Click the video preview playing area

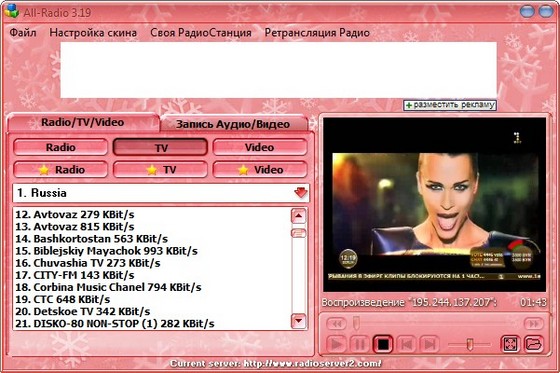point(434,205)
